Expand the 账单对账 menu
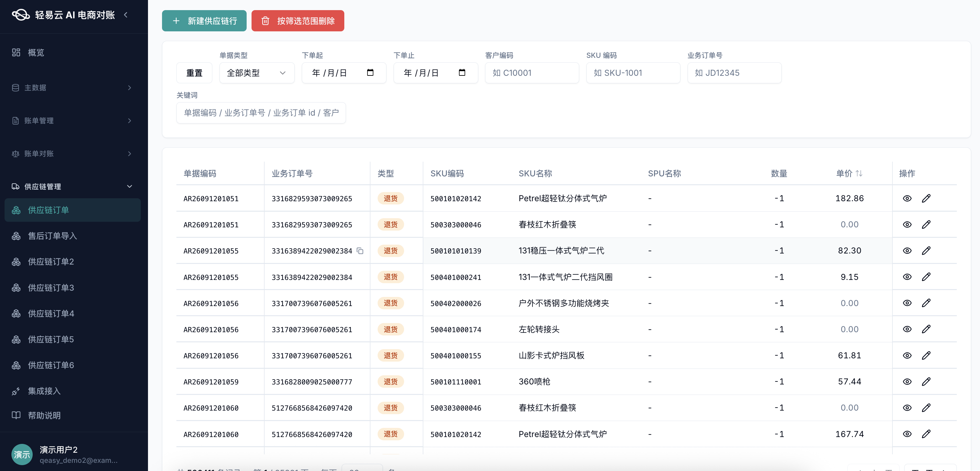 tap(72, 154)
